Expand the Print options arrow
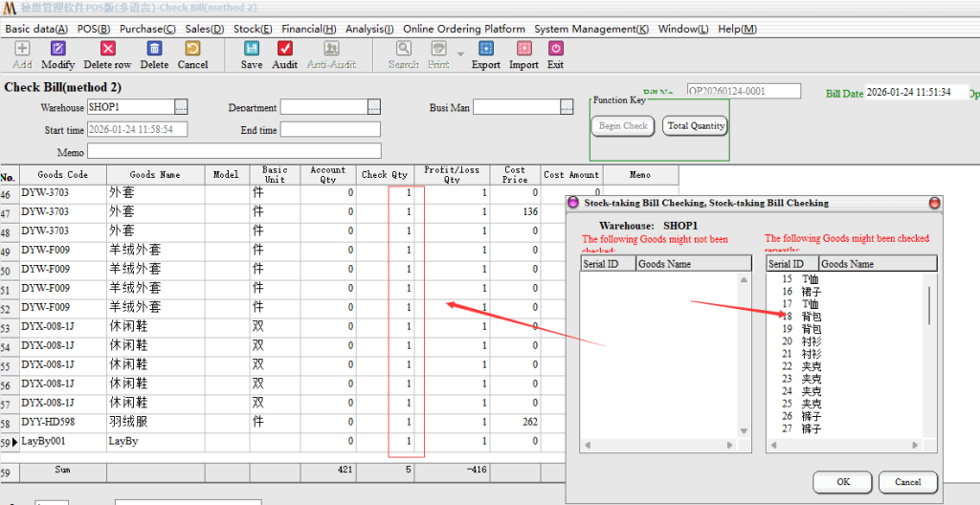This screenshot has height=505, width=980. [460, 55]
